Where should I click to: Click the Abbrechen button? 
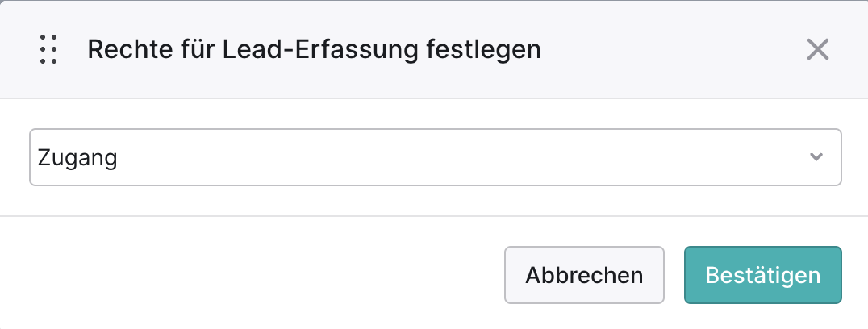click(x=584, y=275)
